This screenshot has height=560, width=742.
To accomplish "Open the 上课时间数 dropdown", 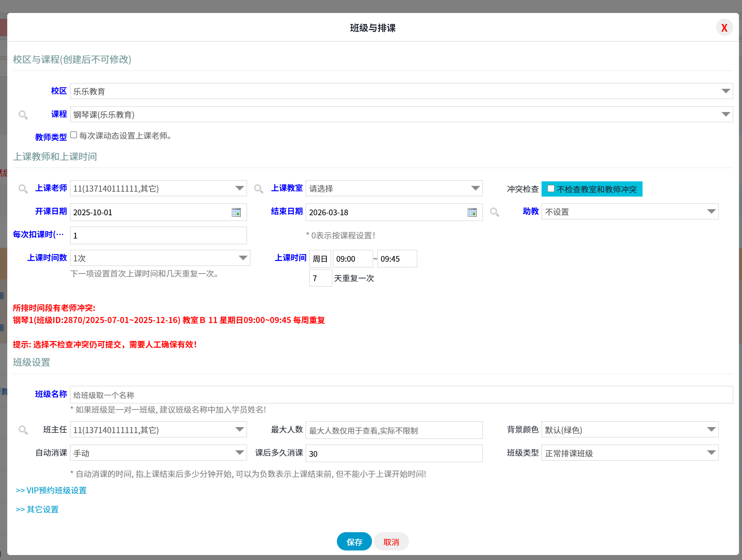I will tap(244, 258).
